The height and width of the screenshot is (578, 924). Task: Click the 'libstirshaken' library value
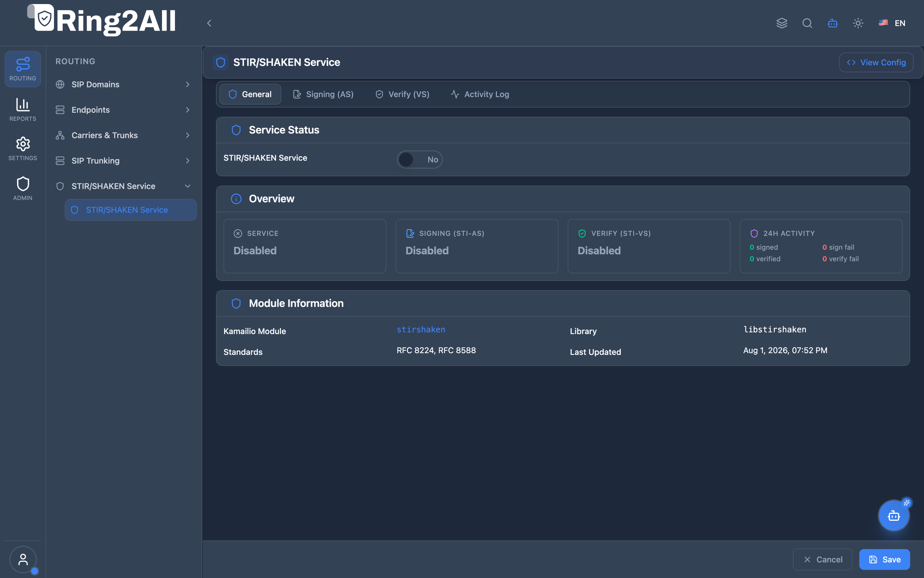pyautogui.click(x=775, y=329)
